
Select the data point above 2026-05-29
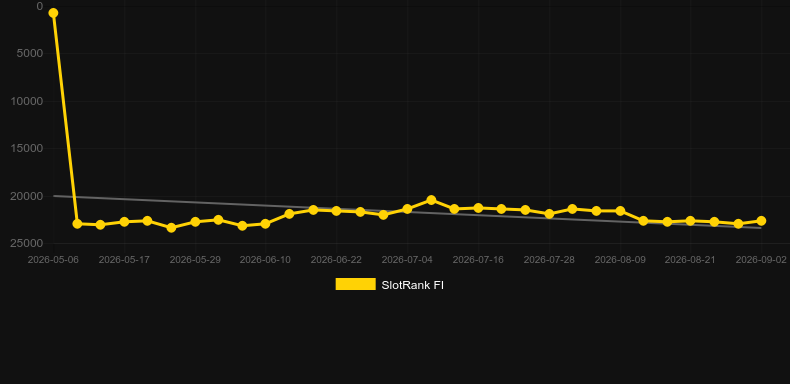click(195, 222)
